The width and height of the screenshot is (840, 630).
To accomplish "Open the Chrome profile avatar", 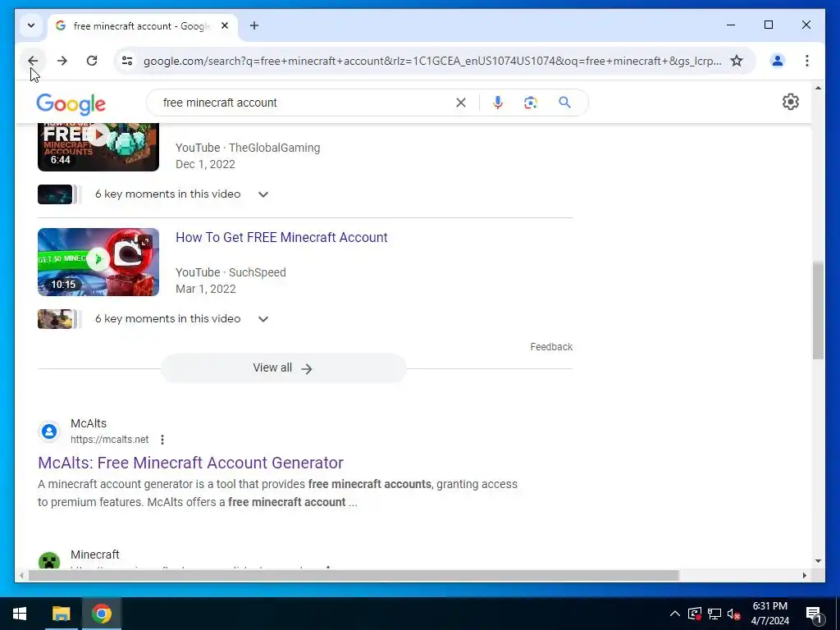I will coord(778,61).
